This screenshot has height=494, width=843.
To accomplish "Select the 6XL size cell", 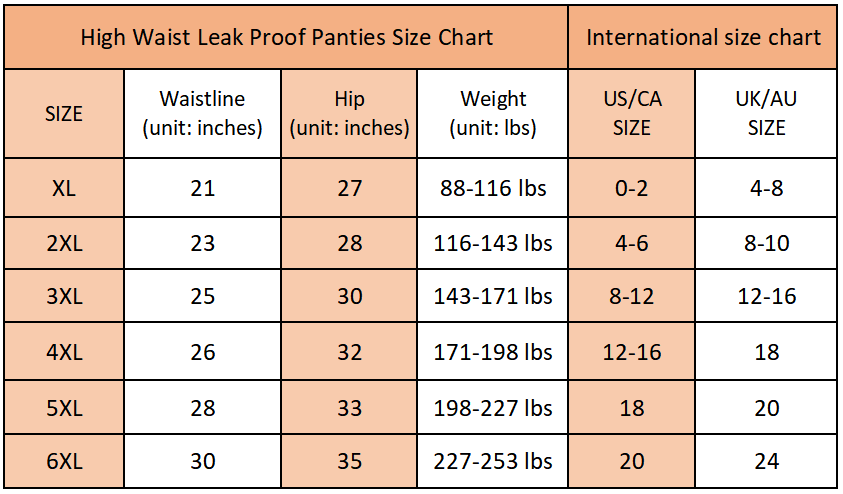I will 64,461.
